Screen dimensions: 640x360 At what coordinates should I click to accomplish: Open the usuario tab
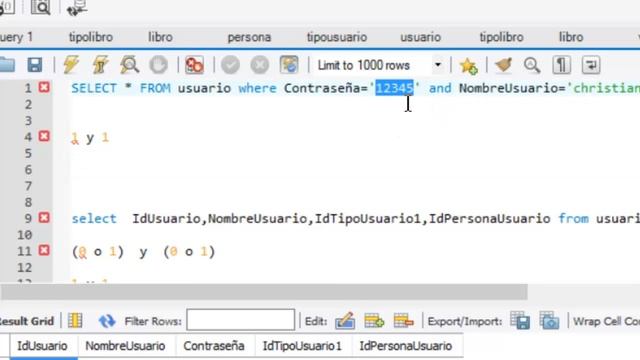click(x=420, y=37)
